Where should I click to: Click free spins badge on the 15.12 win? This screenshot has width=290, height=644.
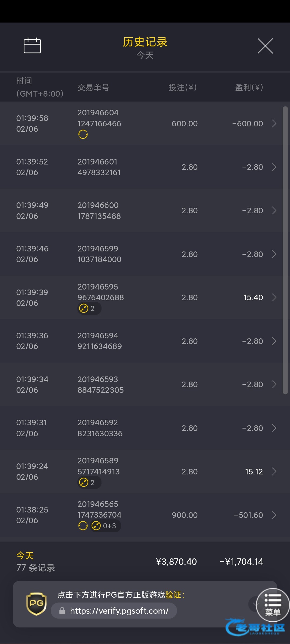pyautogui.click(x=89, y=482)
